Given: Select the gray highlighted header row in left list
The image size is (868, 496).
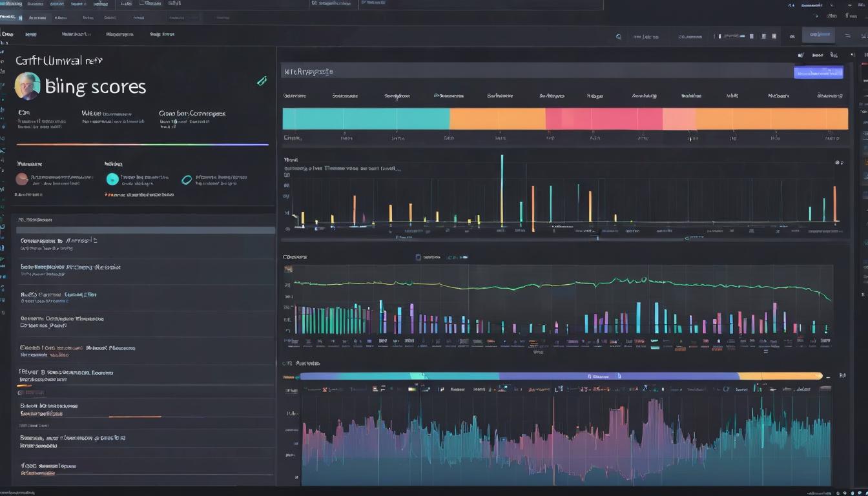Looking at the screenshot, I should [145, 230].
